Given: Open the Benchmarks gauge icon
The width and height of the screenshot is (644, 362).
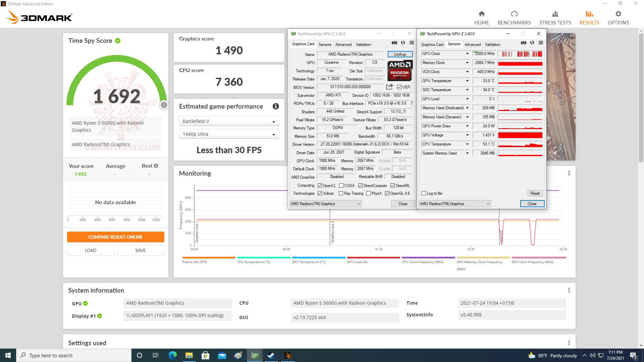Looking at the screenshot, I should tap(514, 14).
